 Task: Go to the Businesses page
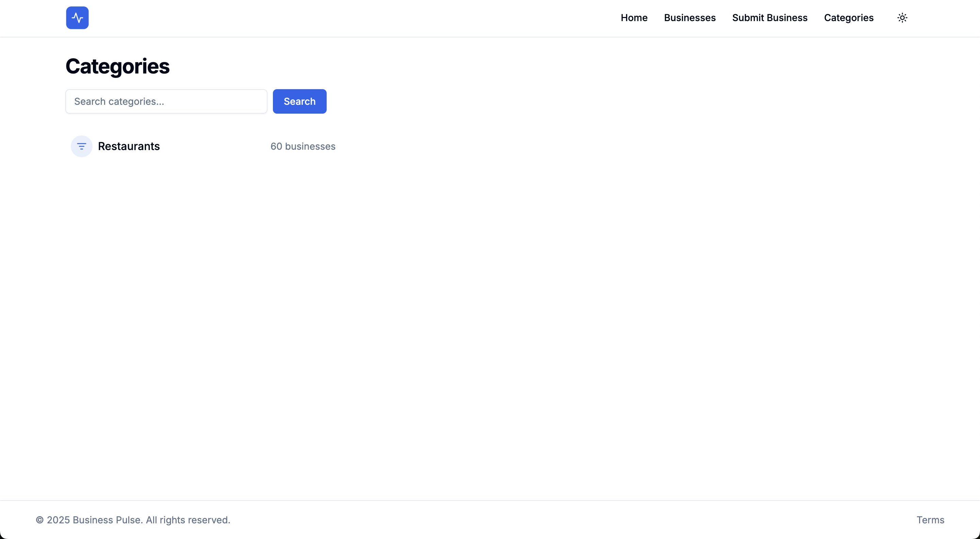[690, 18]
